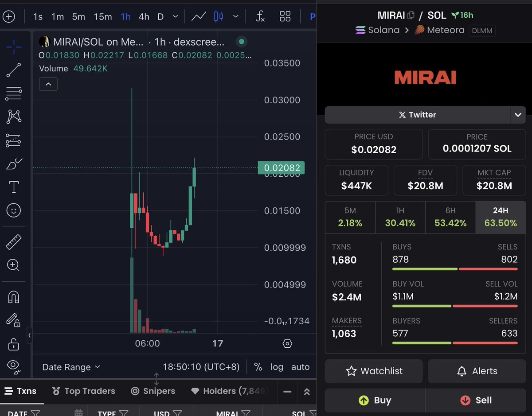Open the Top Traders tab

pyautogui.click(x=84, y=391)
